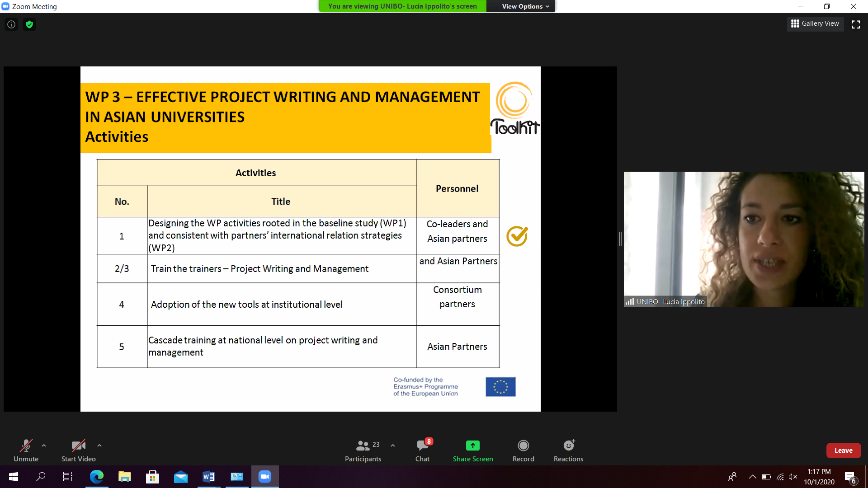Screen dimensions: 868x488
Task: Open Microsoft Store from taskbar
Action: coord(153,477)
